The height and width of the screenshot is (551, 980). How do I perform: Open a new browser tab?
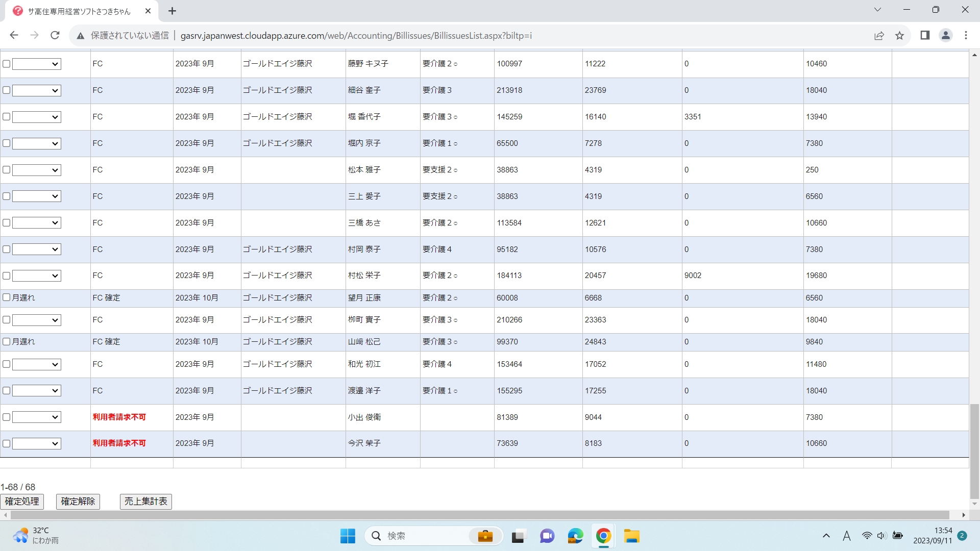coord(172,11)
